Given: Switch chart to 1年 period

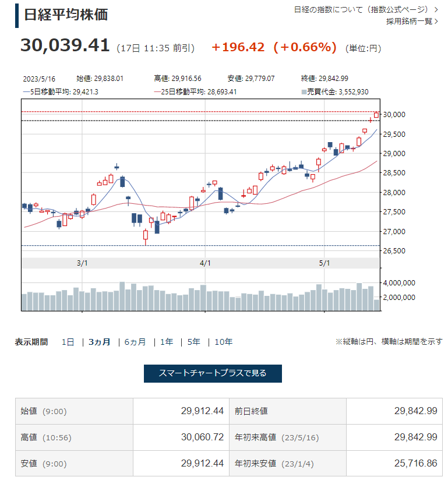Looking at the screenshot, I should tap(167, 342).
